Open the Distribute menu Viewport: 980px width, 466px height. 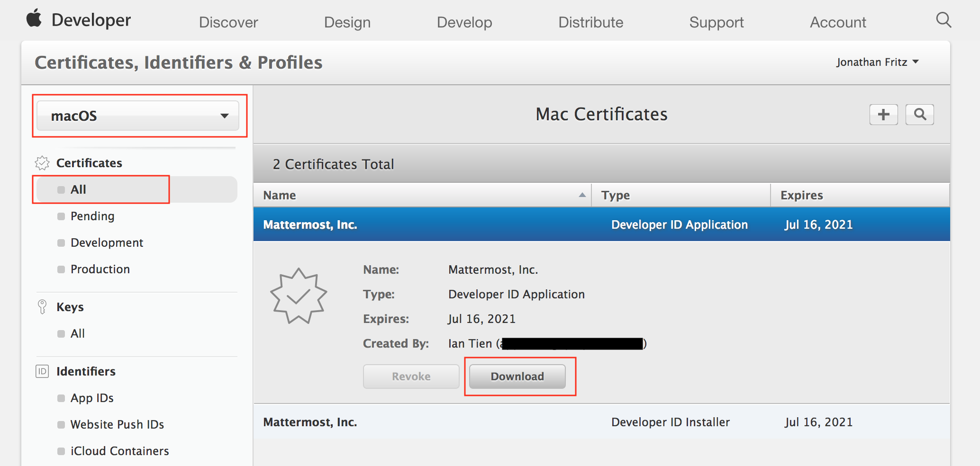590,22
